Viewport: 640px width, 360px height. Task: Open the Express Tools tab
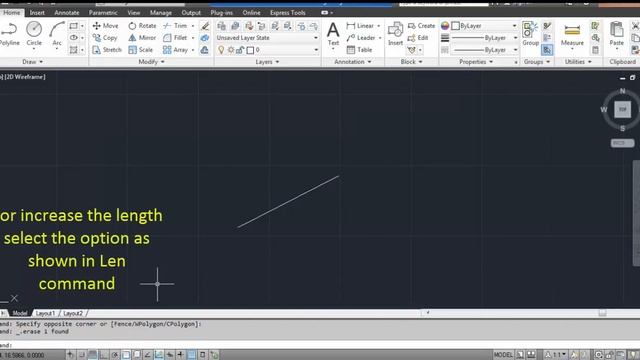point(287,13)
